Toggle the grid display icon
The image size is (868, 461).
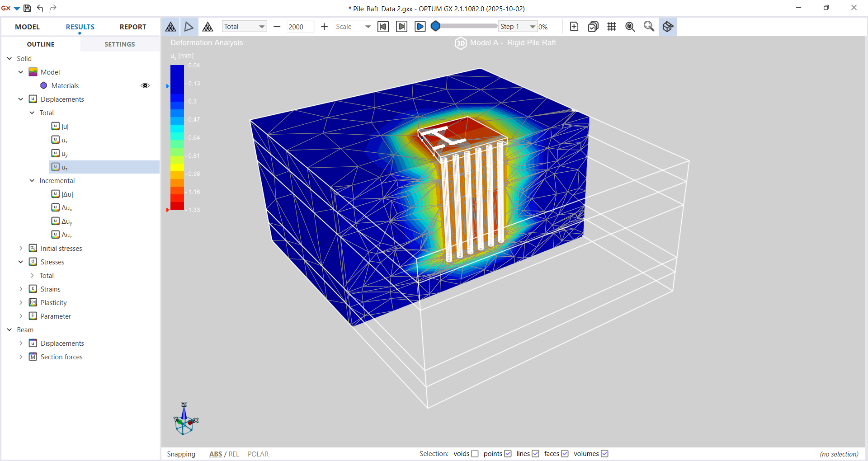(611, 27)
